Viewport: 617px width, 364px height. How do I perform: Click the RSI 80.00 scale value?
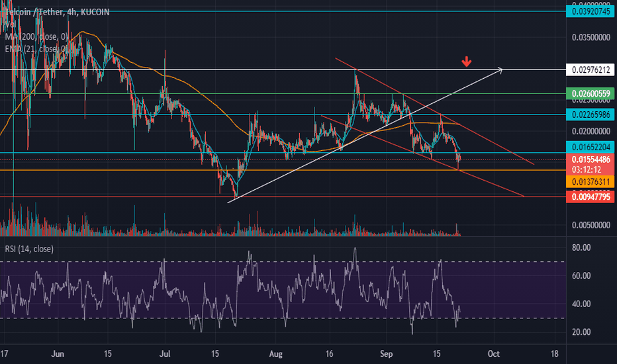581,248
